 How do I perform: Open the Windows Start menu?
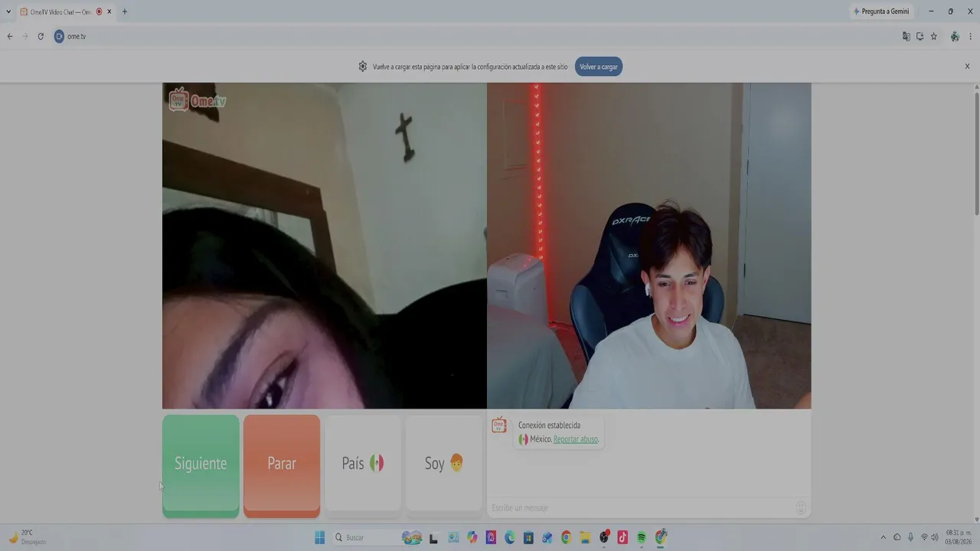320,537
